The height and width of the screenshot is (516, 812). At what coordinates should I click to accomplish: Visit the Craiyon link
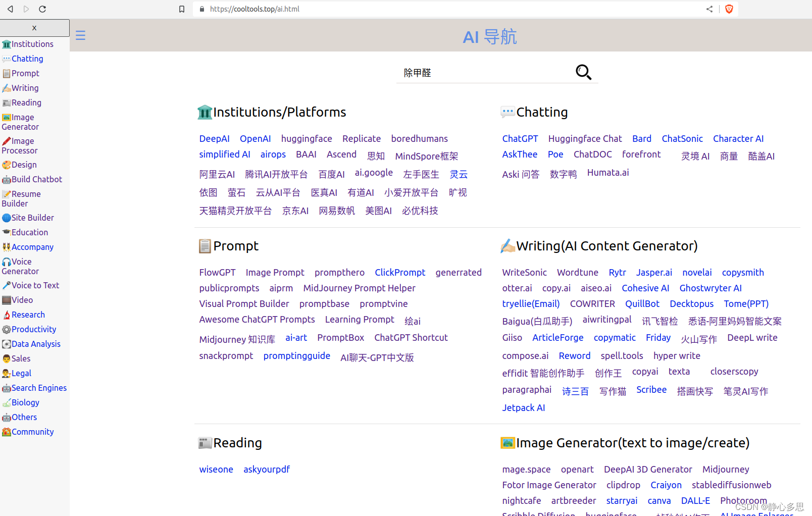(x=666, y=485)
